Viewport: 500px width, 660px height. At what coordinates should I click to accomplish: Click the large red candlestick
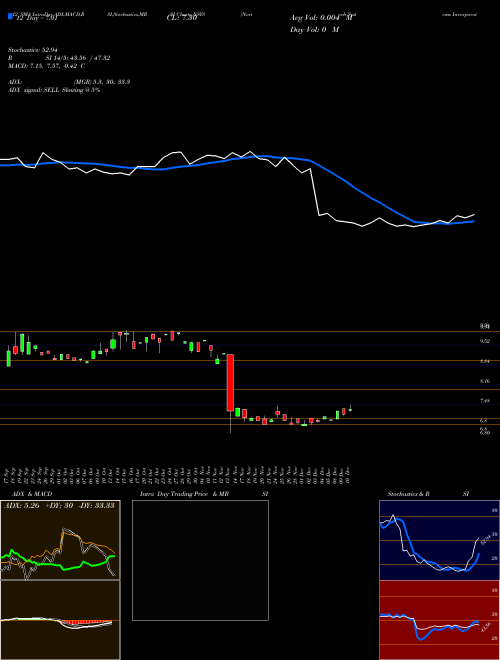(230, 383)
